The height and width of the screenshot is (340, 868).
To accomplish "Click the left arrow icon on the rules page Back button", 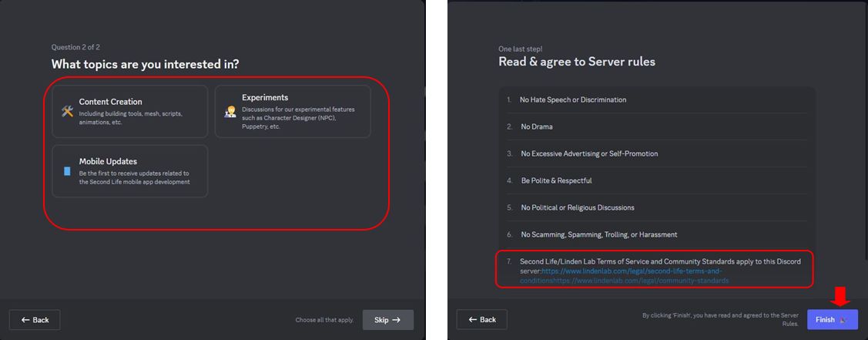I will point(472,319).
